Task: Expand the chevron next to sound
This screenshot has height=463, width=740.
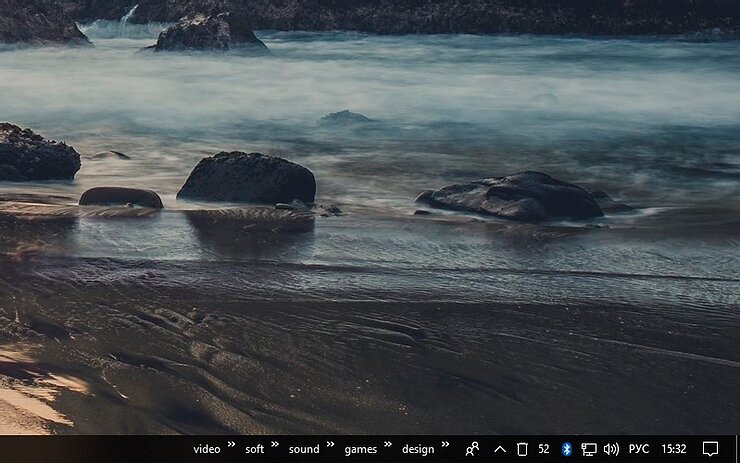Action: 330,444
